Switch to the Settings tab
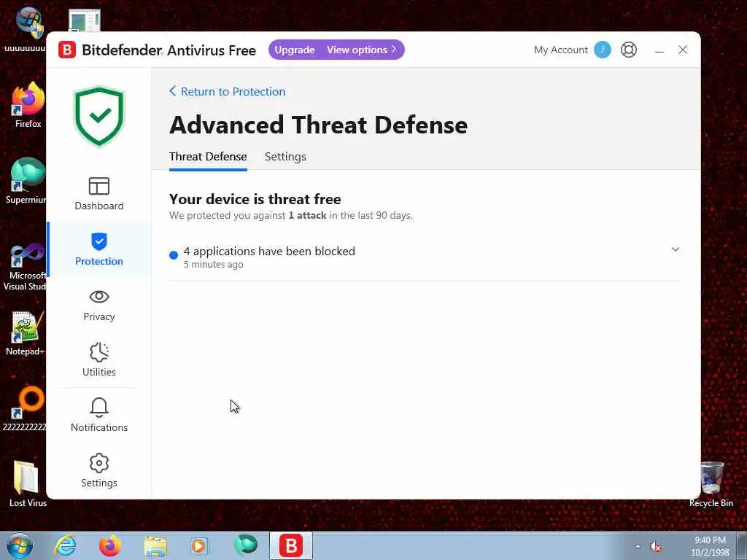This screenshot has height=560, width=747. [x=285, y=157]
